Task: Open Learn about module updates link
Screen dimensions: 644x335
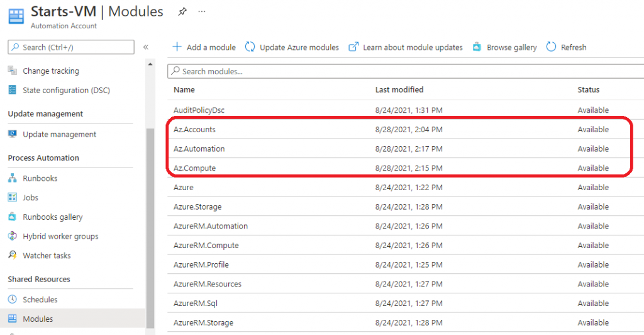Action: 406,47
